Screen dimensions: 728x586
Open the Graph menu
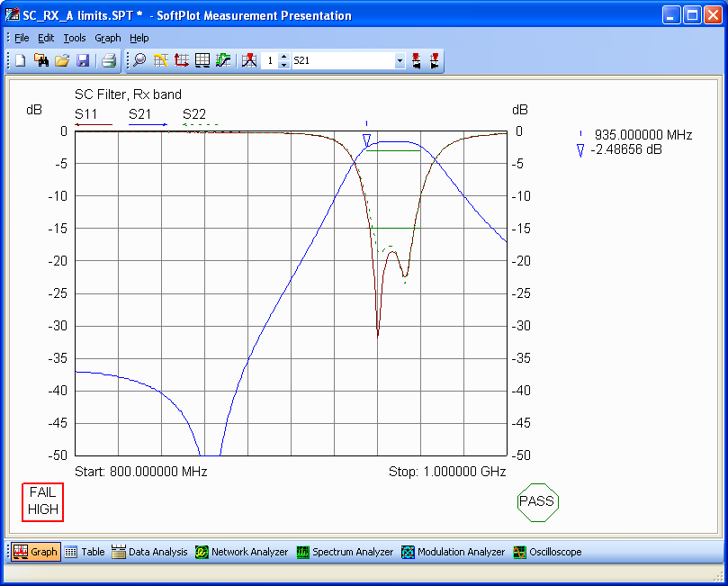(107, 38)
